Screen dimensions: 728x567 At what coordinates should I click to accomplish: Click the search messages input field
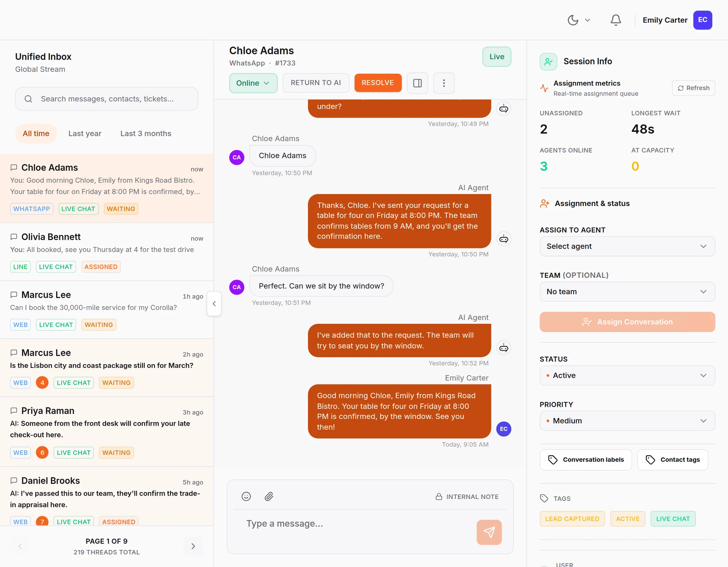(107, 99)
